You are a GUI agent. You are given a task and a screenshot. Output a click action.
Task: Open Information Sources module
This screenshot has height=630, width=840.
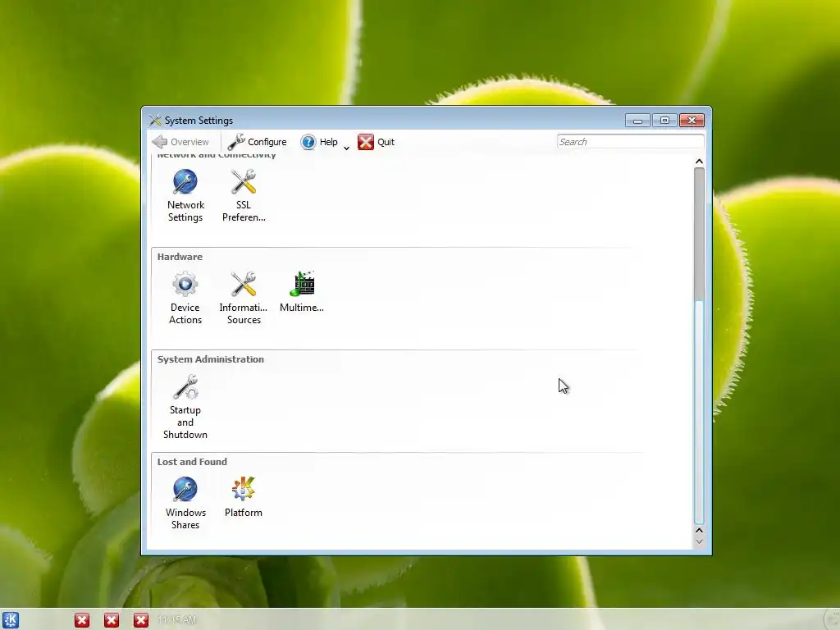243,299
